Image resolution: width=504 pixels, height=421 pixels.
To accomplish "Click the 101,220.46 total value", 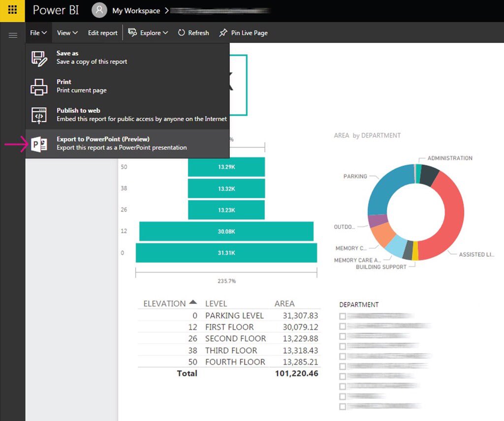I will pyautogui.click(x=296, y=373).
